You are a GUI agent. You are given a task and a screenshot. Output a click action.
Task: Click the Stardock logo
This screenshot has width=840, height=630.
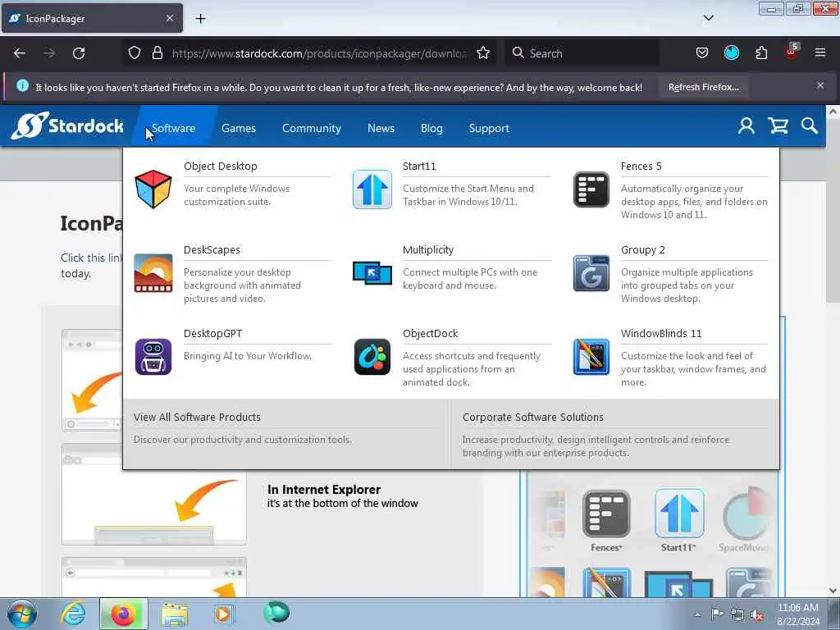pos(67,126)
